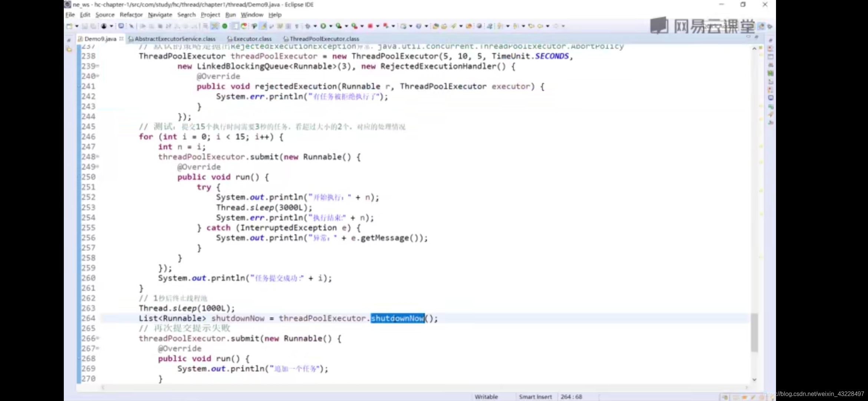Click the Package Explorer icon in left trim

click(69, 49)
